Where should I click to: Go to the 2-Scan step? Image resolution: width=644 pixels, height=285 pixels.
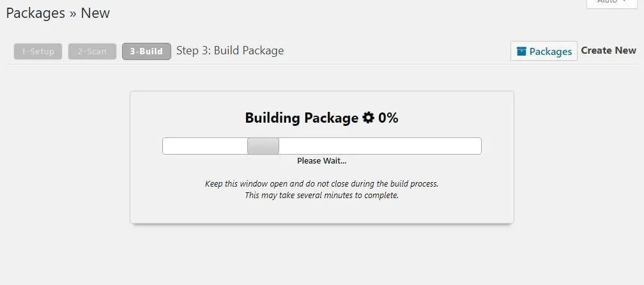[x=92, y=51]
